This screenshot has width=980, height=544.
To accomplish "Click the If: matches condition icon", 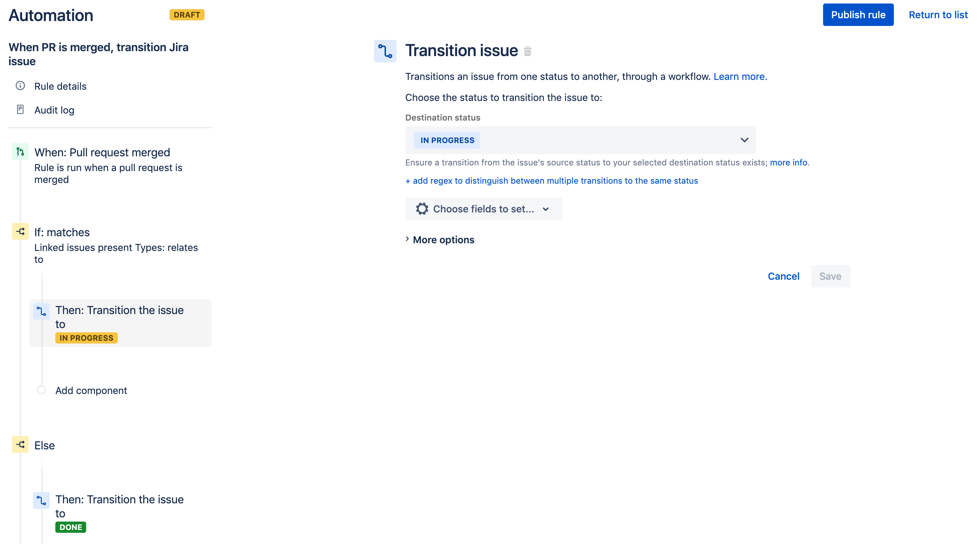I will coord(21,232).
